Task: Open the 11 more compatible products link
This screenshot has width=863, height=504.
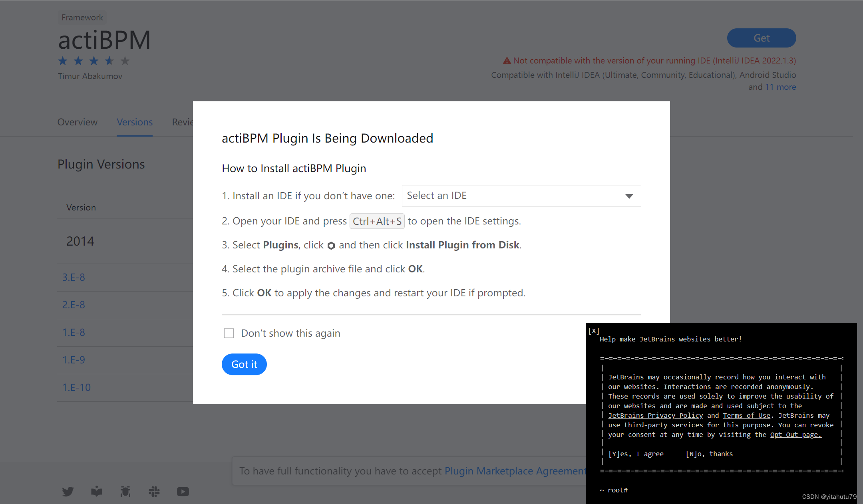Action: [780, 87]
